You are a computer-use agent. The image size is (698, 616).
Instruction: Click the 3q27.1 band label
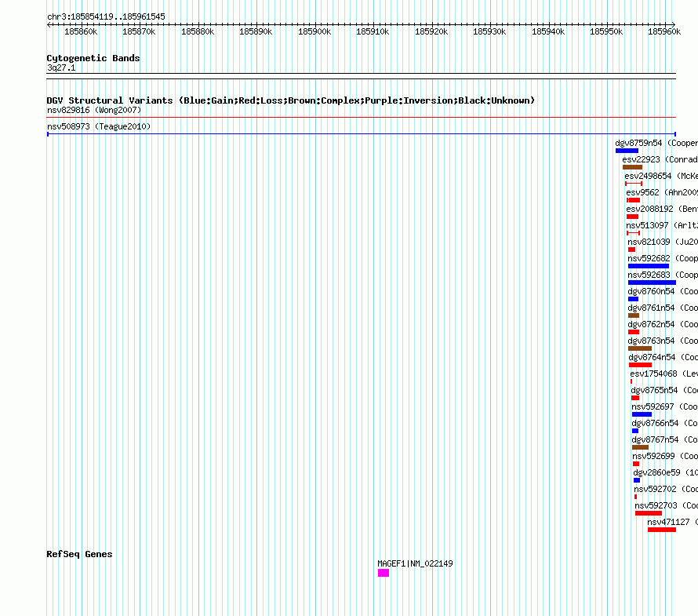click(61, 67)
